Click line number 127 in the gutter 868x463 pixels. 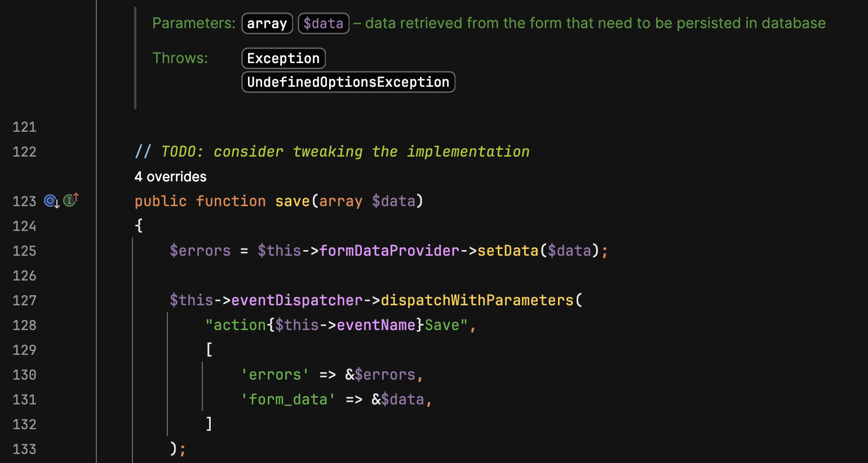tap(24, 301)
